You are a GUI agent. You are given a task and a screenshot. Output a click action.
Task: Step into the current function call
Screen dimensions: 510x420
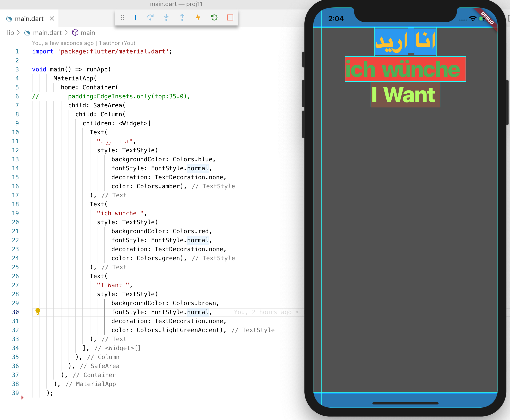[166, 17]
